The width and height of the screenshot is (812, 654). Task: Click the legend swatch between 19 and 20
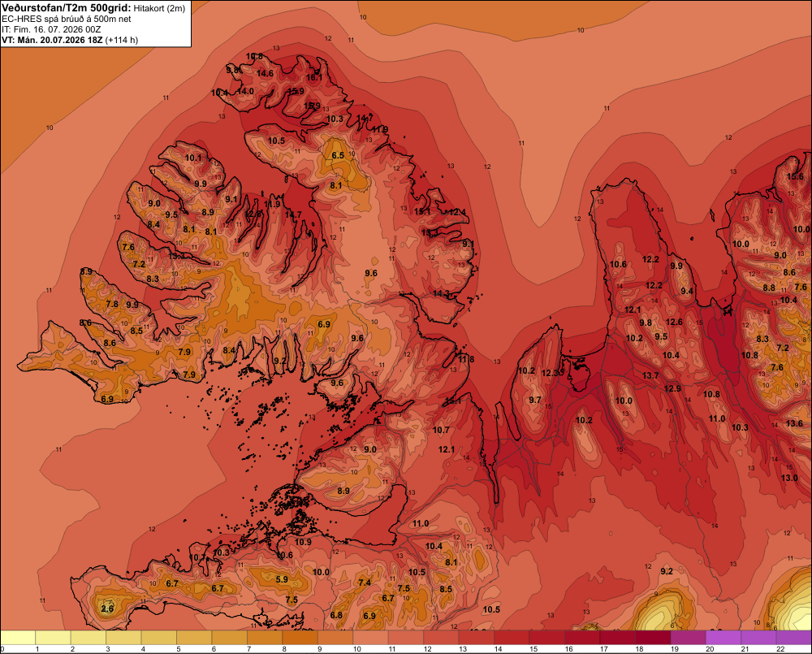point(688,638)
